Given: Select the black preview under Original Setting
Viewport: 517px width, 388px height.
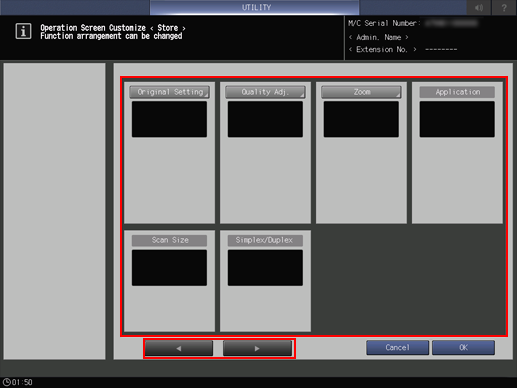Looking at the screenshot, I should point(169,119).
